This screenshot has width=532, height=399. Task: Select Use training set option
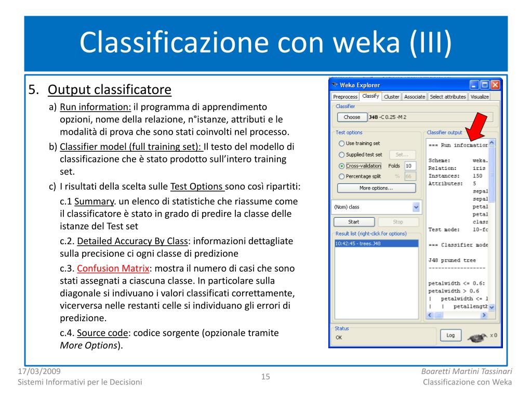point(360,143)
